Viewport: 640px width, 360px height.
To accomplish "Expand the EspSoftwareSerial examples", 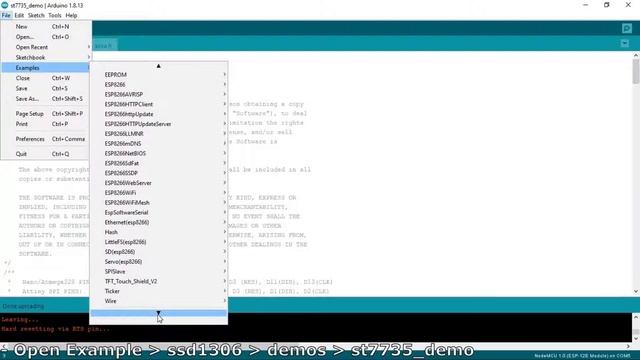I will [x=159, y=212].
